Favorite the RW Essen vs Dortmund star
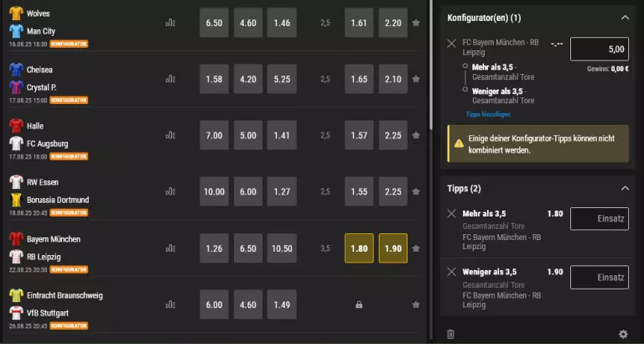 416,191
